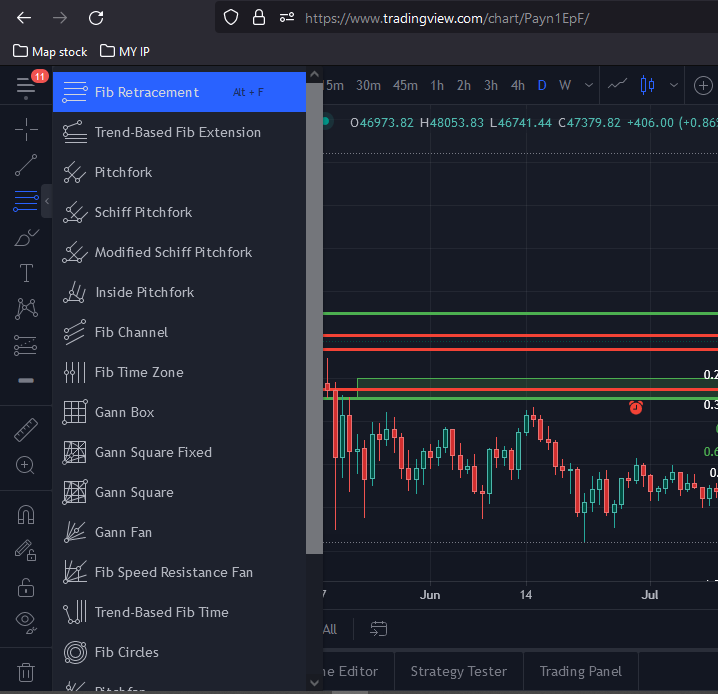This screenshot has height=694, width=718.
Task: Select the ruler measure tool
Action: (26, 429)
